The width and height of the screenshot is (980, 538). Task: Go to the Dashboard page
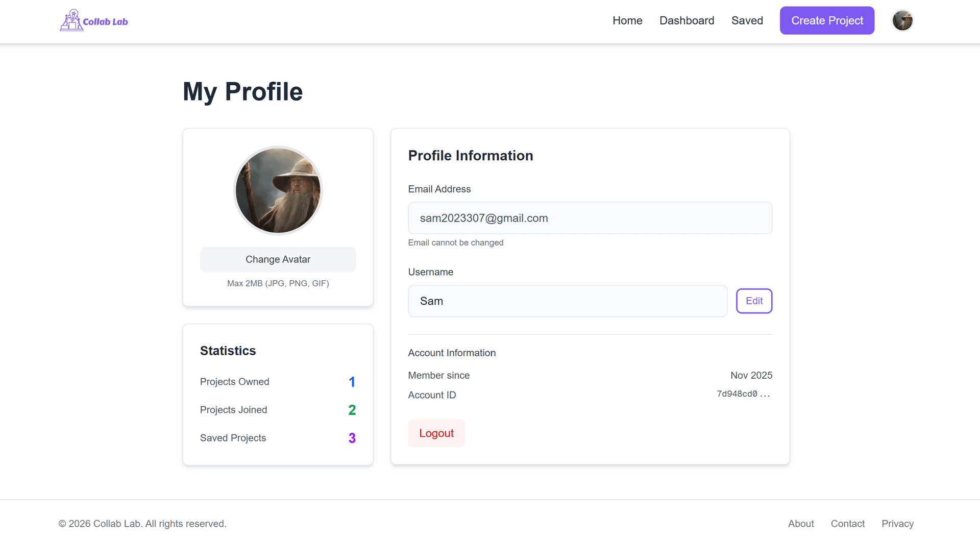(x=687, y=20)
